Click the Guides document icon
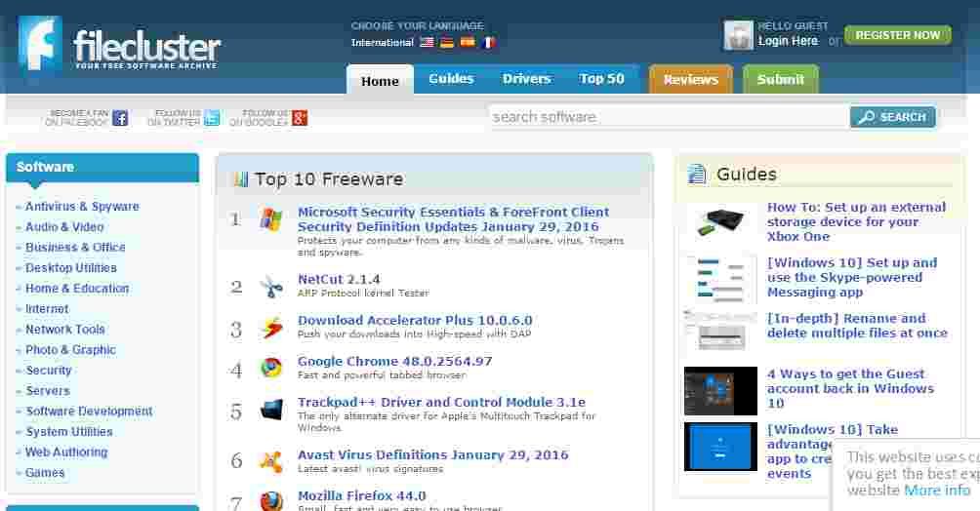 click(x=696, y=174)
